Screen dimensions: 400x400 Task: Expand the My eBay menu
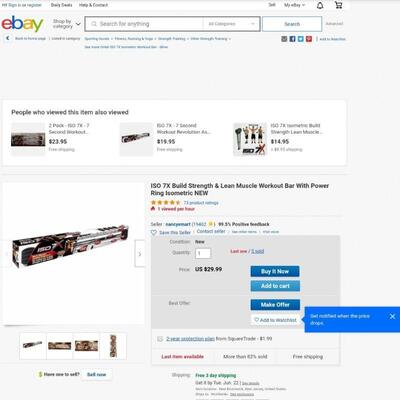point(294,5)
